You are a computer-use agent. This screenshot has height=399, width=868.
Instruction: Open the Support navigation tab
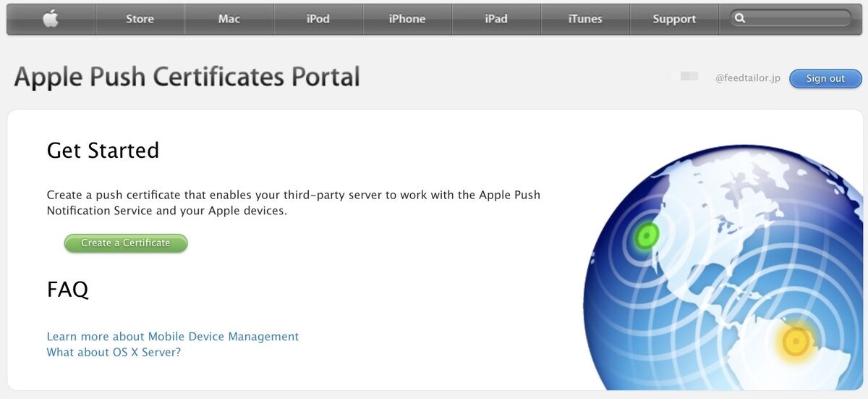(674, 19)
